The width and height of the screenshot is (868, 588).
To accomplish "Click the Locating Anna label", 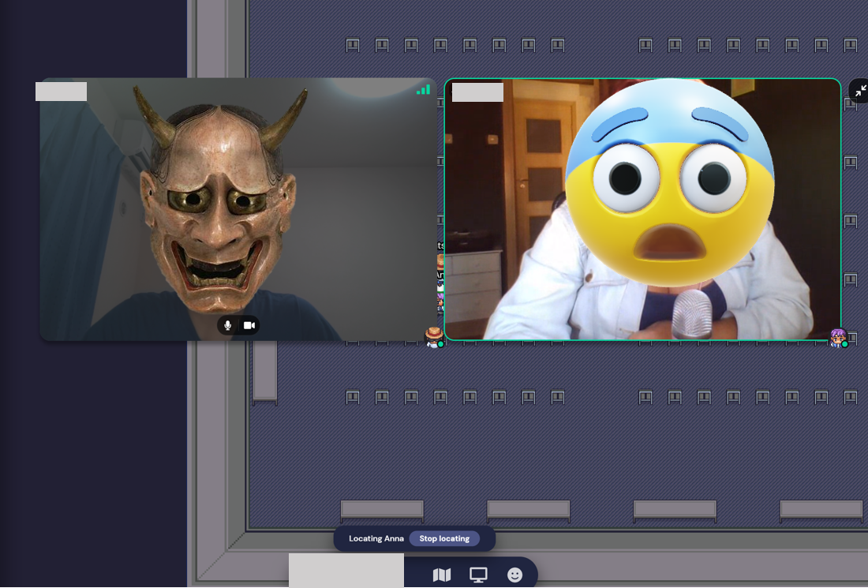I will (x=376, y=538).
